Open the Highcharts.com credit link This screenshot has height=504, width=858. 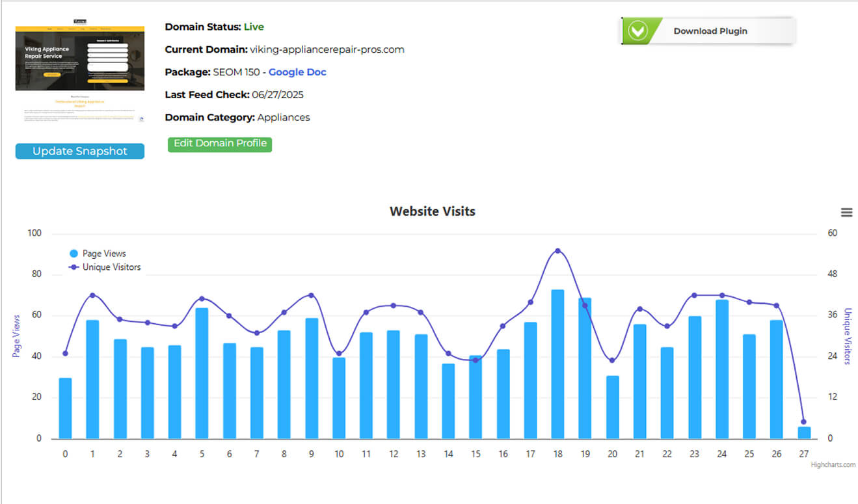coord(833,464)
